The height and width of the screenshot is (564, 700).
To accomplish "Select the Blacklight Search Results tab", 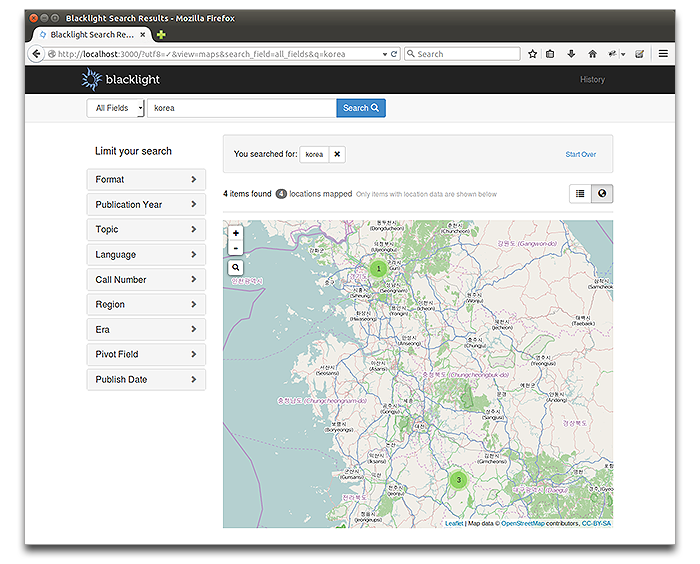I will pyautogui.click(x=92, y=34).
